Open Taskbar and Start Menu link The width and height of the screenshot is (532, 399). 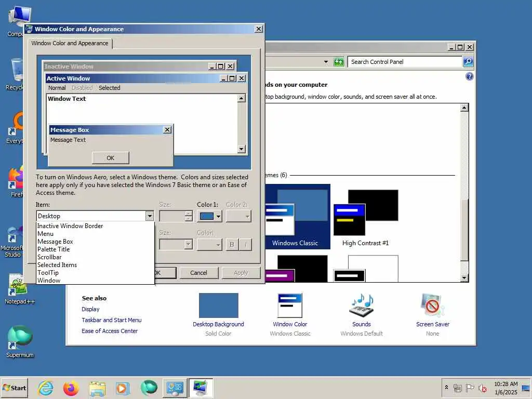[111, 320]
